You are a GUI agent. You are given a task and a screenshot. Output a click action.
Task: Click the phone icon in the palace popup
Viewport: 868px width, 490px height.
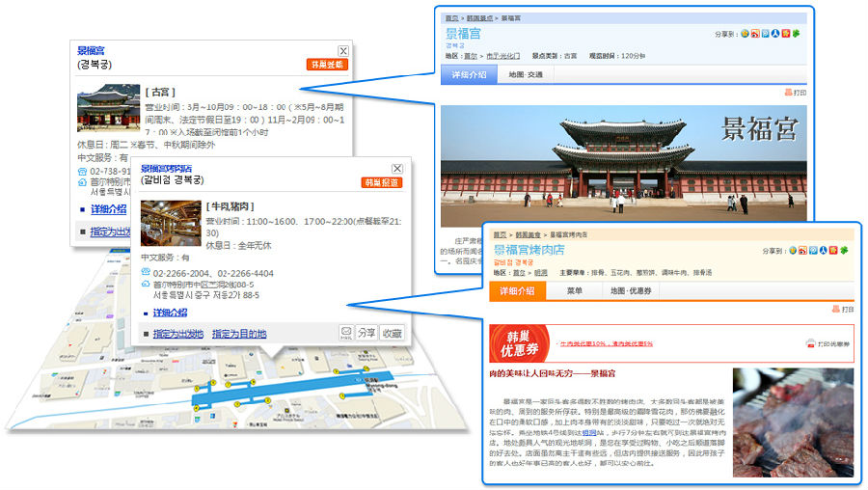(x=82, y=171)
